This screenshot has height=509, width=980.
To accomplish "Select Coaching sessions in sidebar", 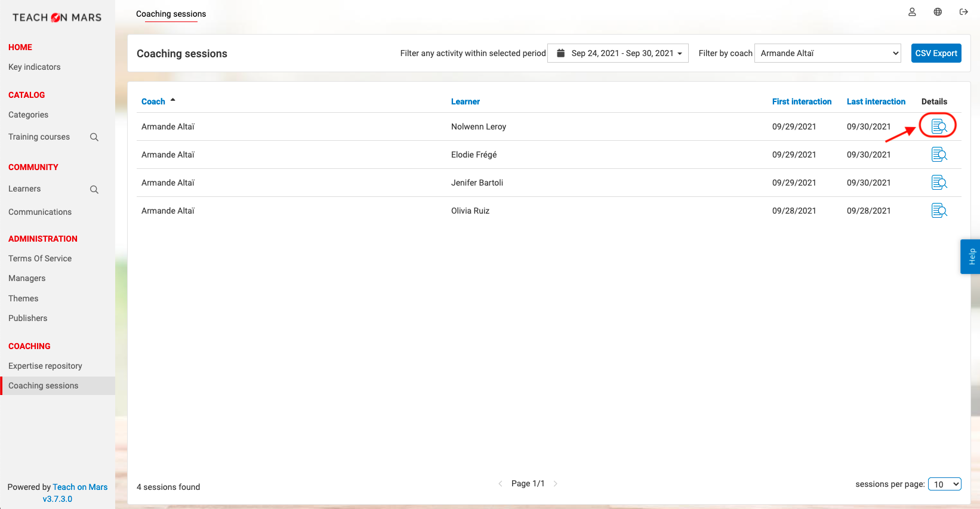I will (x=57, y=385).
